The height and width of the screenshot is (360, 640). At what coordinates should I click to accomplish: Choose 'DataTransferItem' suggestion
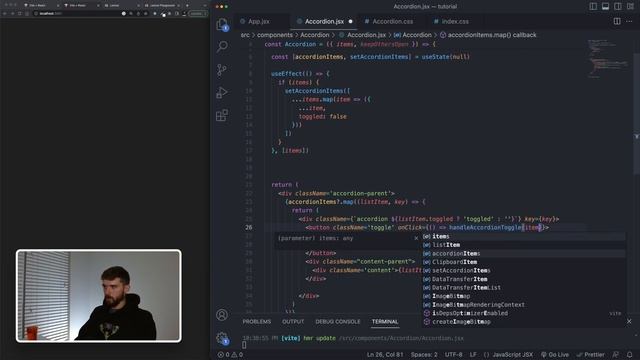(523, 279)
